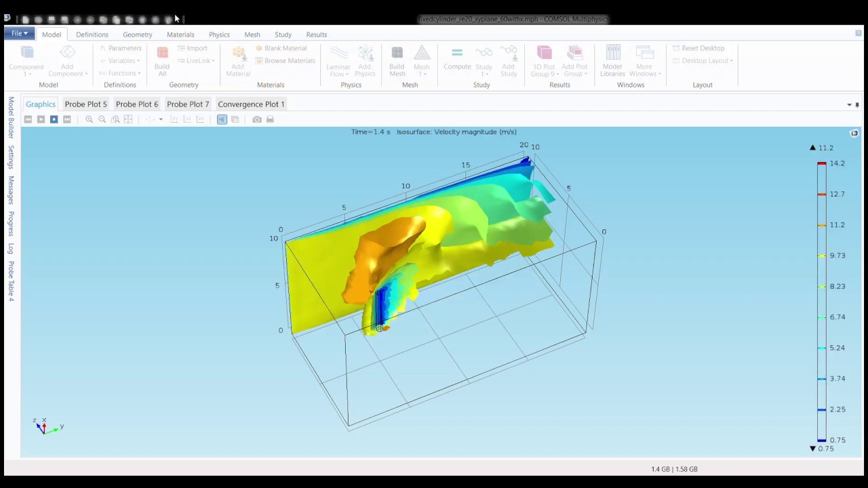The width and height of the screenshot is (868, 488).
Task: Open the Convergence Plot 1 tab
Action: point(251,104)
